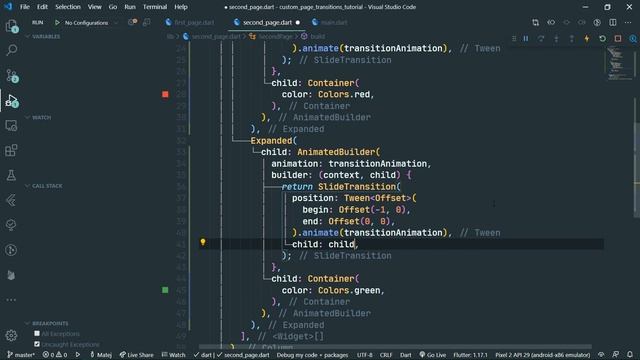
Task: Click the horizontal editor scrollbar
Action: point(395,347)
